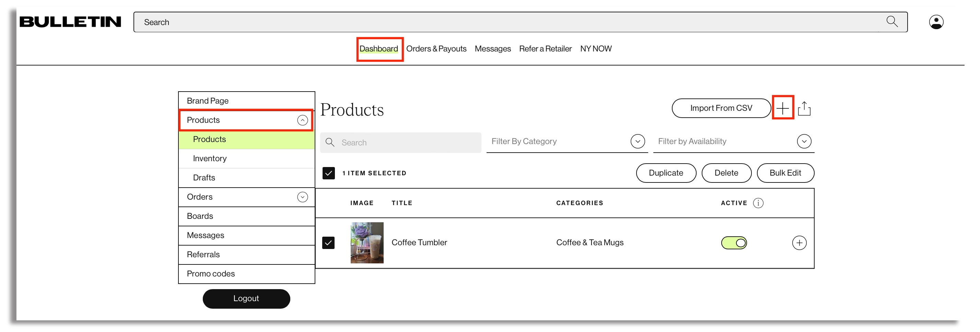980x332 pixels.
Task: Collapse the Products sidebar section
Action: [x=302, y=120]
